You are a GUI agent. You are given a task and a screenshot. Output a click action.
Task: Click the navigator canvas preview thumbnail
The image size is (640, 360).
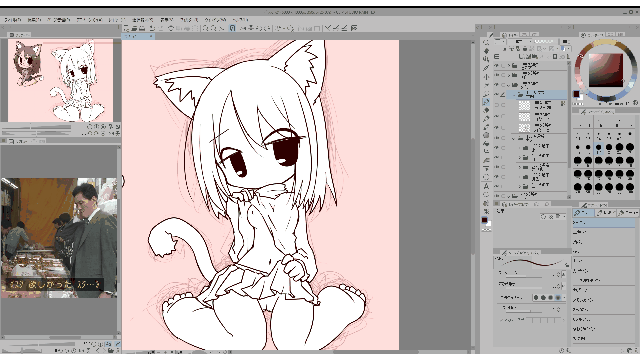coord(60,80)
